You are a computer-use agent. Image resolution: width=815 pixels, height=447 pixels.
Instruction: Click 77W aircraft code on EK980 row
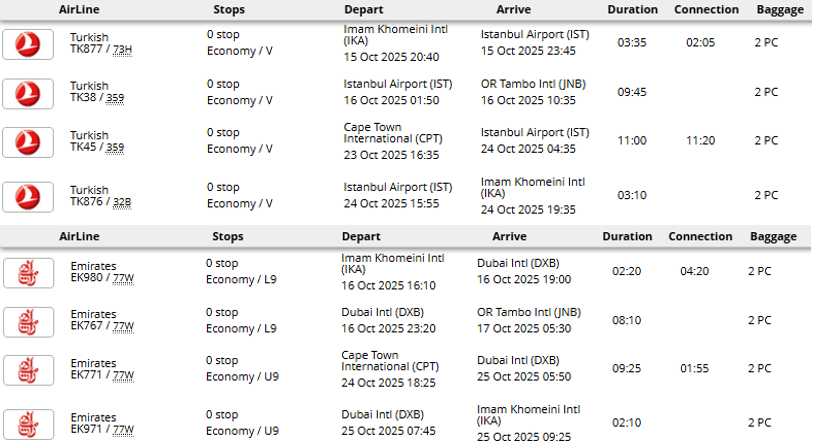[x=123, y=278]
